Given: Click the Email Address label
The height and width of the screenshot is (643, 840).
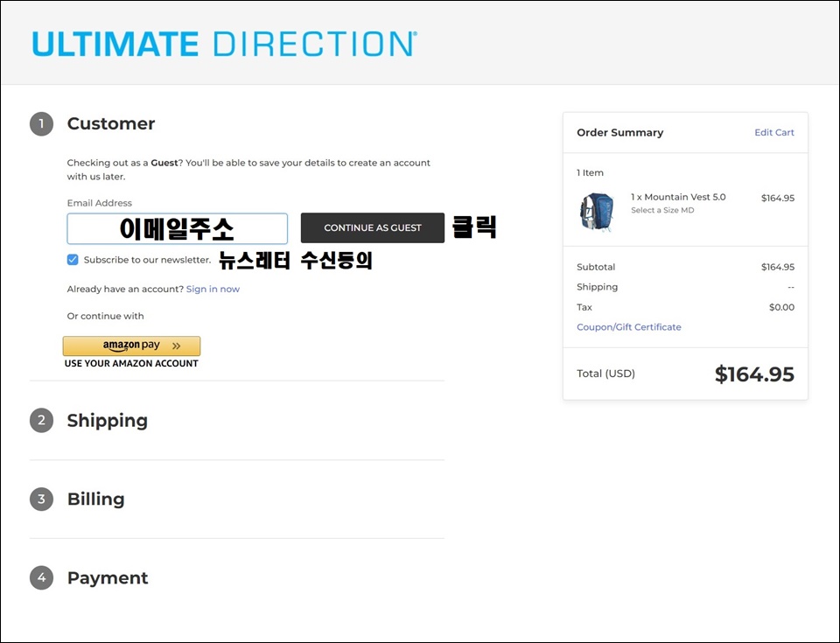Looking at the screenshot, I should (99, 203).
